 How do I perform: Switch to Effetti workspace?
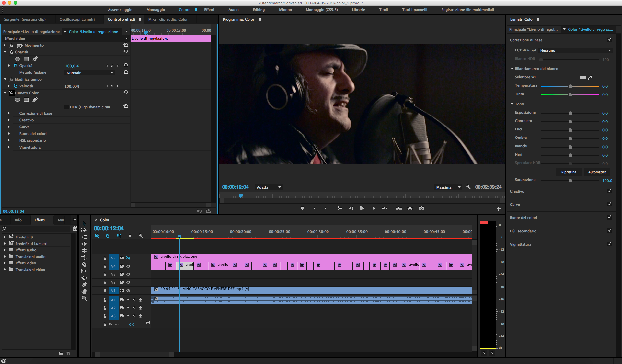click(x=209, y=10)
